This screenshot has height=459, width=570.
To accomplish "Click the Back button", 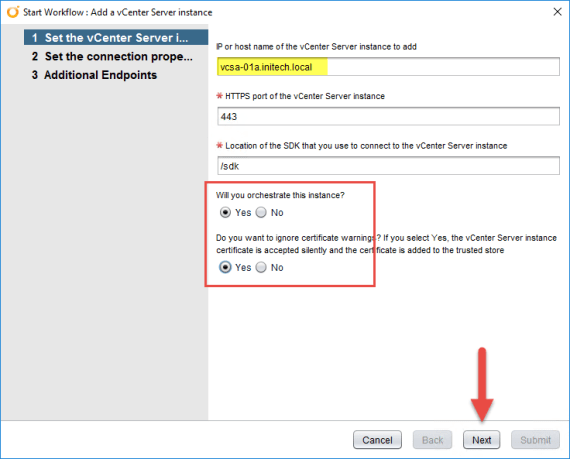I will click(x=432, y=440).
